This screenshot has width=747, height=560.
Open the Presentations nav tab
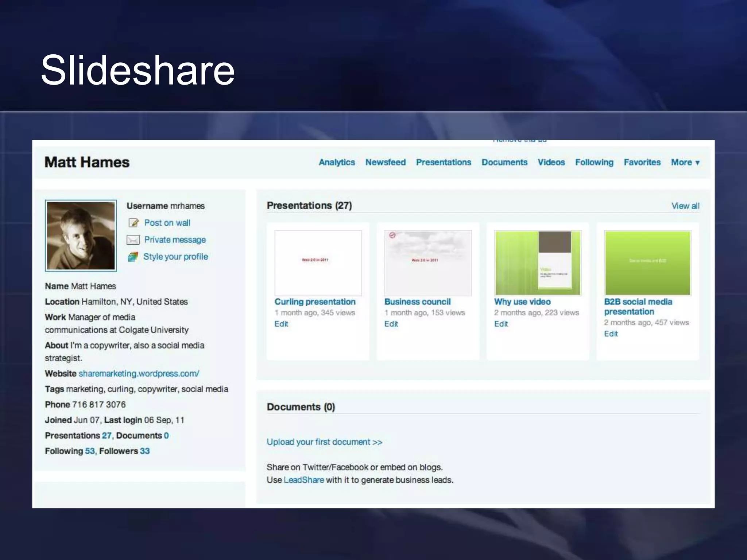click(x=444, y=162)
